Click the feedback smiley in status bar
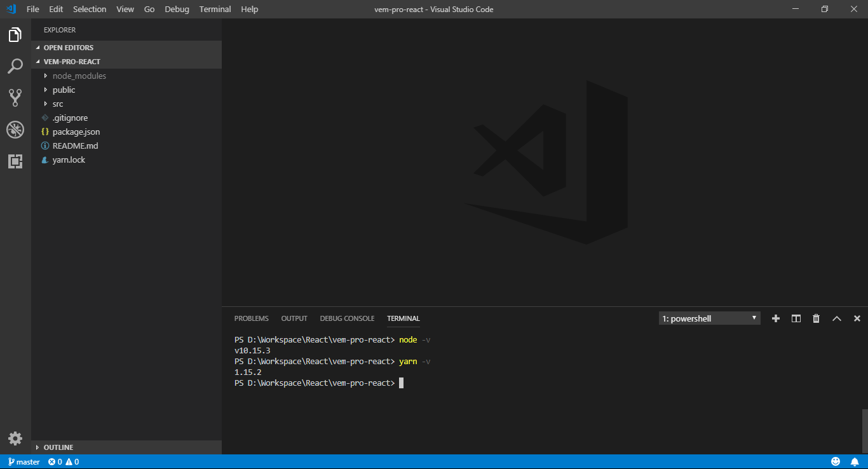This screenshot has height=469, width=868. tap(836, 462)
